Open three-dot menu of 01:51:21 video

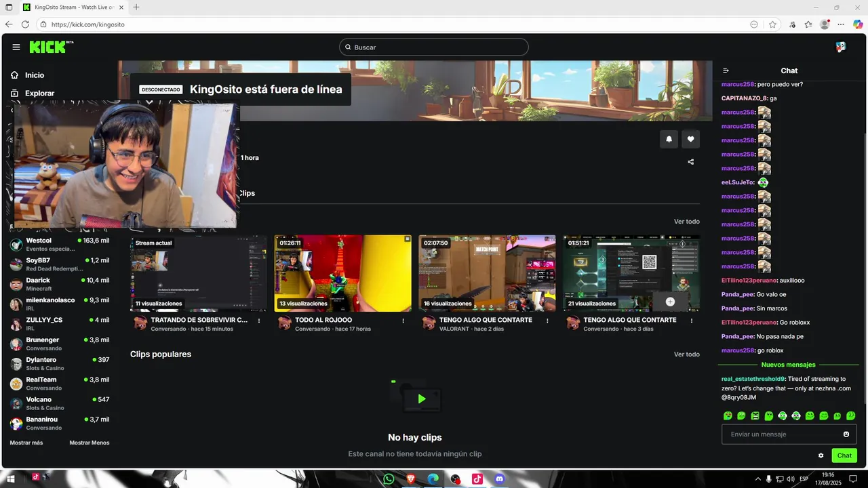pos(692,321)
